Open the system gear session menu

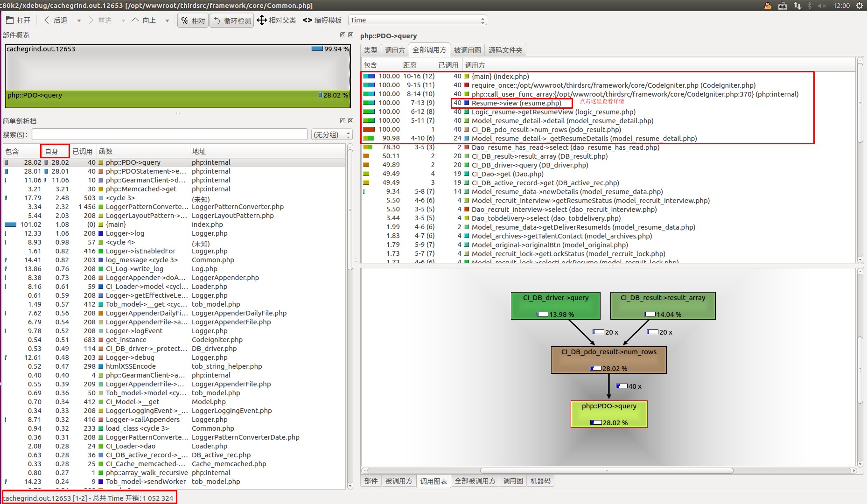tap(859, 6)
